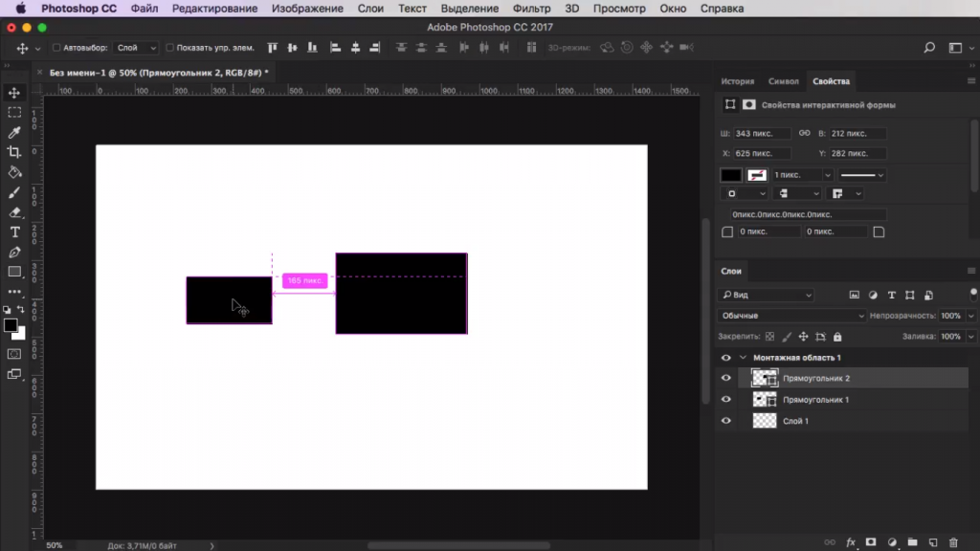Viewport: 980px width, 551px height.
Task: Delete the selected layer
Action: 953,542
